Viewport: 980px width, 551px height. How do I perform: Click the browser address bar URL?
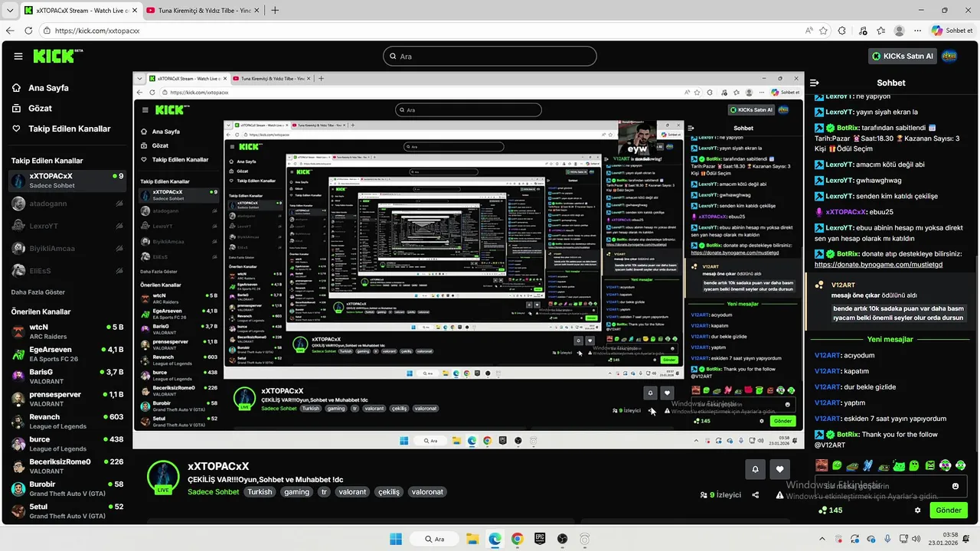point(97,31)
